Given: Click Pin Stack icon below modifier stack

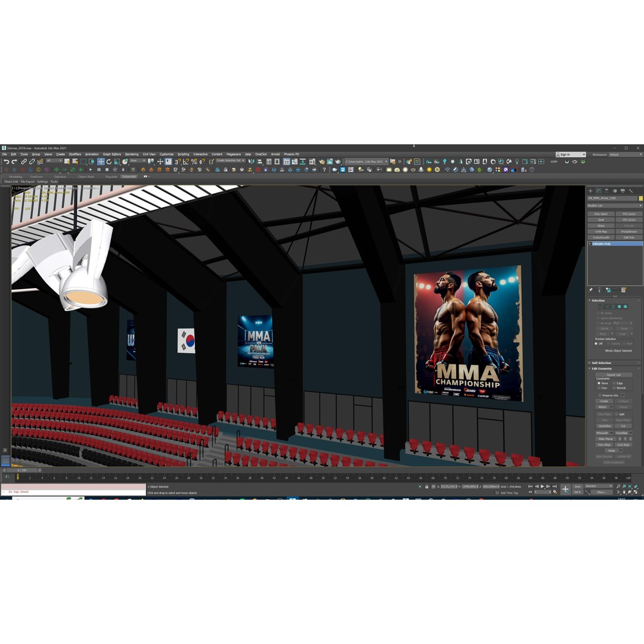Looking at the screenshot, I should [590, 290].
